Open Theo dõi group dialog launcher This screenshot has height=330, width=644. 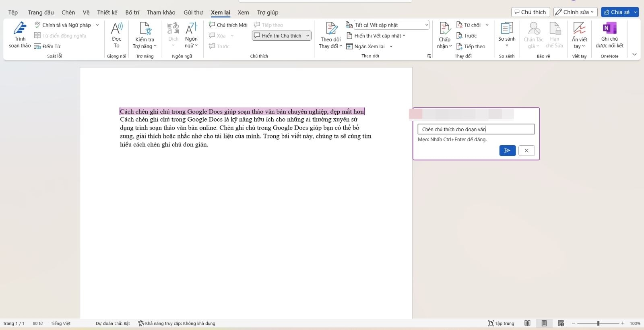[429, 56]
